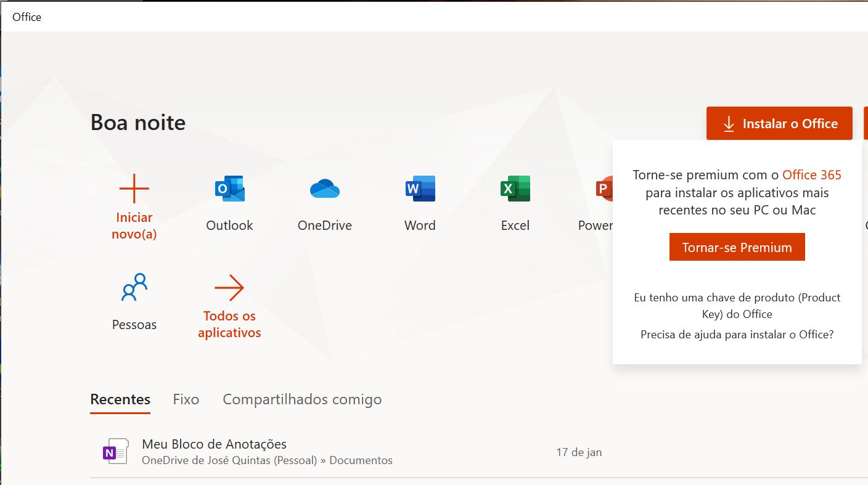Open the PowerPoint app icon
Image resolution: width=868 pixels, height=485 pixels.
point(604,189)
